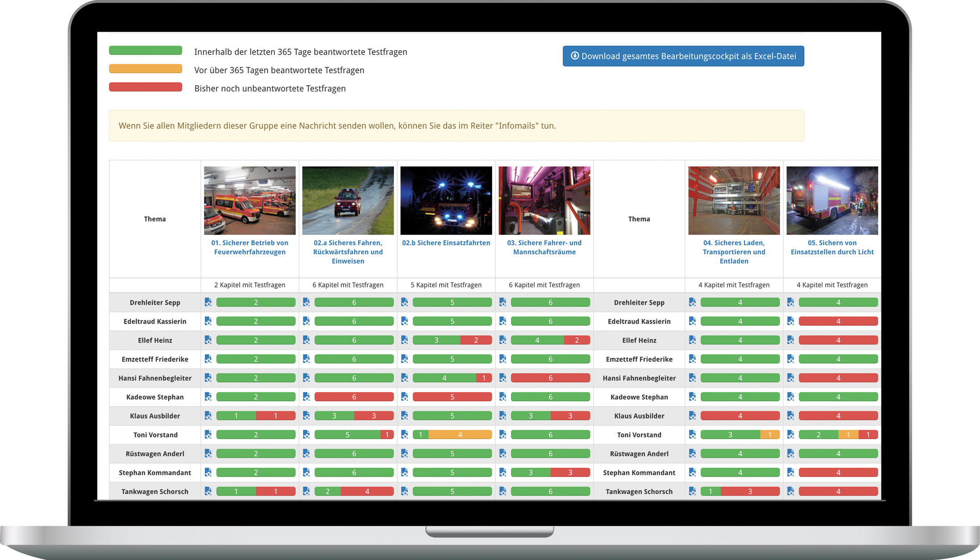Click export icon for Tankwagen Schorsch, topic 04
Image resolution: width=980 pixels, height=560 pixels.
click(x=692, y=491)
